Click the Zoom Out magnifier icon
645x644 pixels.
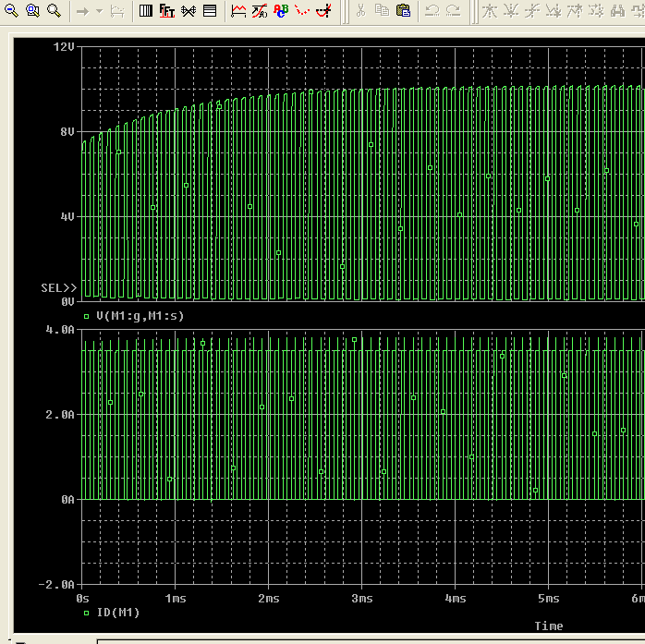coord(11,11)
